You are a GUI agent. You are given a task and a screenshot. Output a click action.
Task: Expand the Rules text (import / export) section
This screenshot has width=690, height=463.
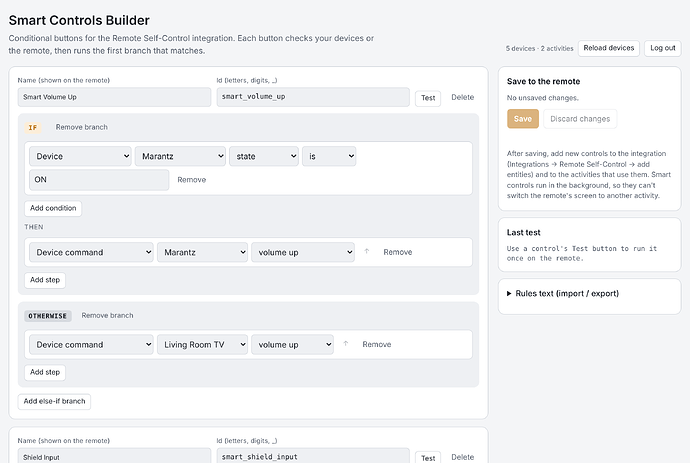563,294
